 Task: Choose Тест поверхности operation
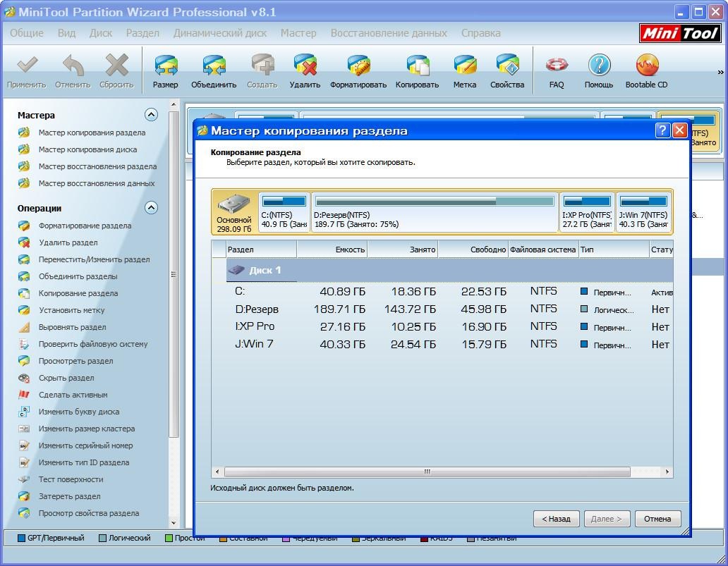point(71,480)
